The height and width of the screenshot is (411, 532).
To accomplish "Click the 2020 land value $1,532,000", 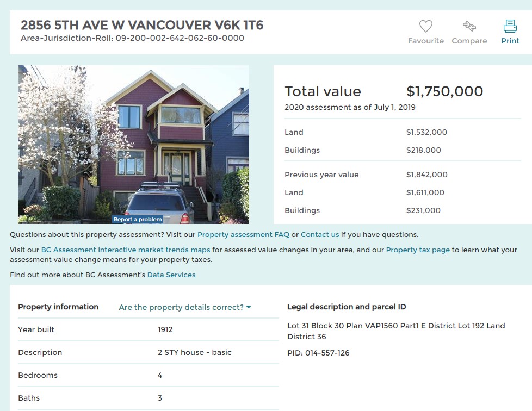I will [426, 132].
